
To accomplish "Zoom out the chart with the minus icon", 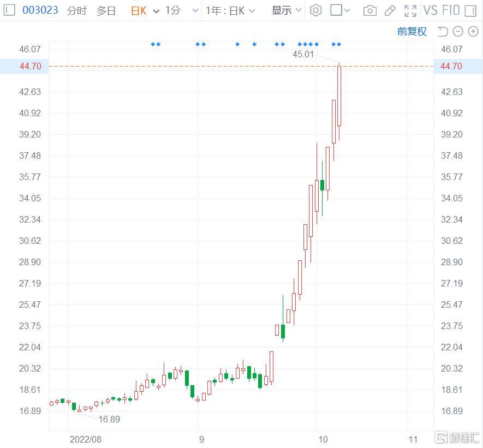I will (458, 32).
